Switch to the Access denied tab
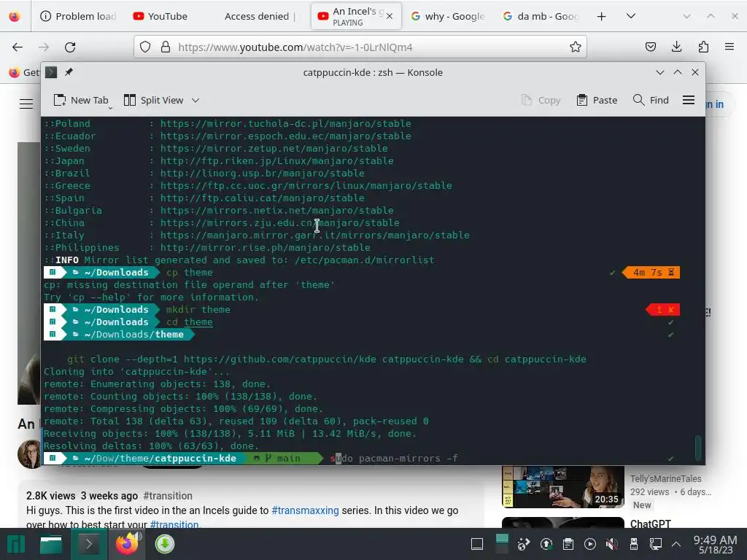 [x=260, y=16]
